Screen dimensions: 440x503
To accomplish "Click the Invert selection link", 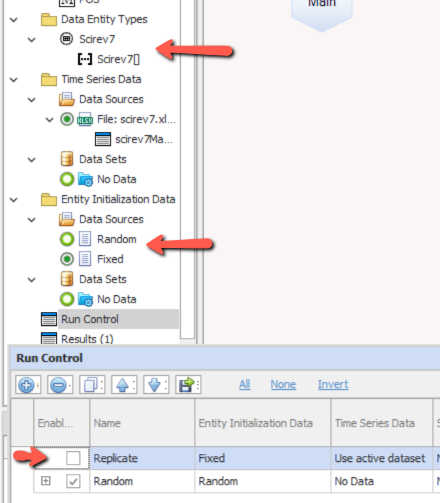I will coord(333,384).
